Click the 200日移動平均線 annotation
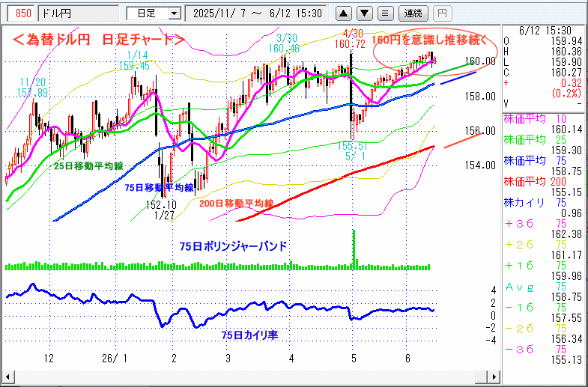The width and height of the screenshot is (588, 387). pyautogui.click(x=236, y=204)
